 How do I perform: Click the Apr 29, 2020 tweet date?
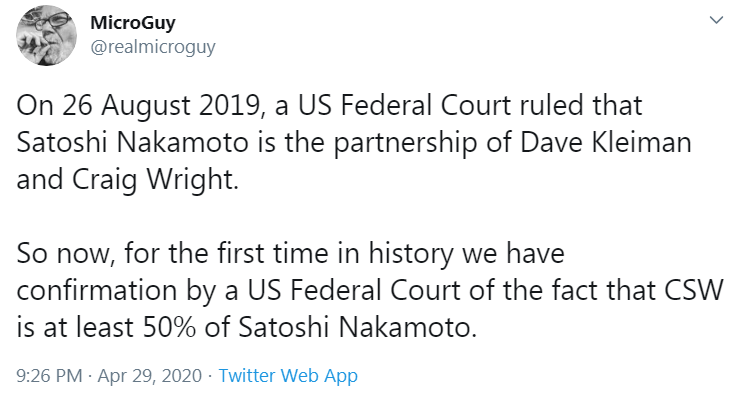pos(150,375)
